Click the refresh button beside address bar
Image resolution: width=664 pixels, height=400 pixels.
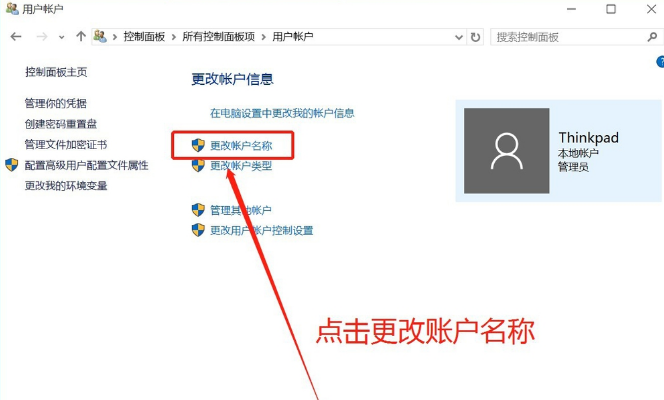pyautogui.click(x=475, y=36)
